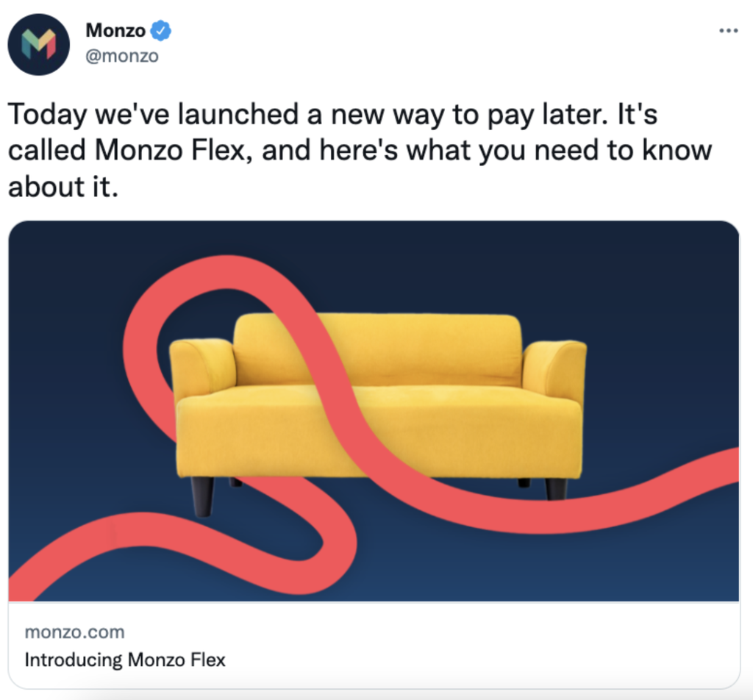Select the tweet text about Monzo Flex
This screenshot has width=753, height=700.
(360, 150)
